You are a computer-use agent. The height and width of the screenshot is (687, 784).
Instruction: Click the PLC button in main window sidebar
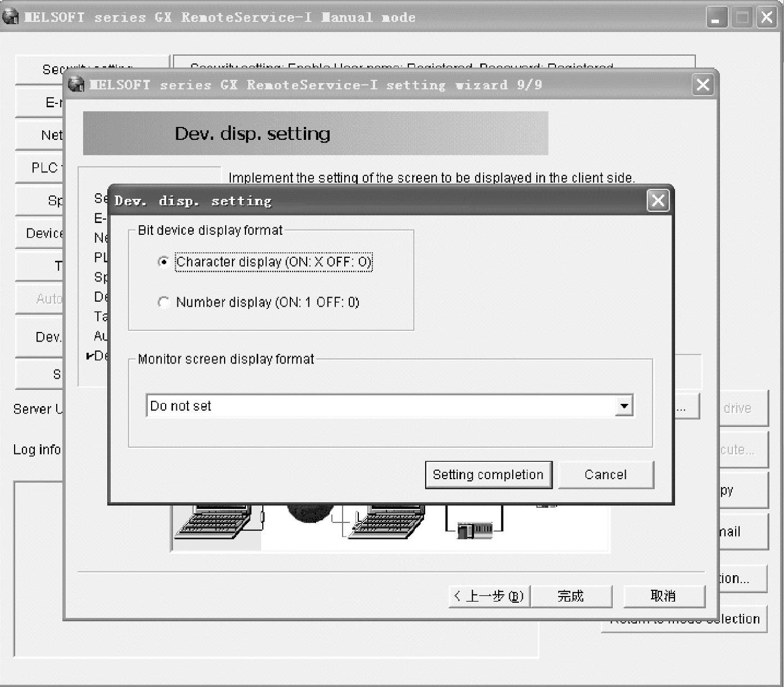pos(39,167)
